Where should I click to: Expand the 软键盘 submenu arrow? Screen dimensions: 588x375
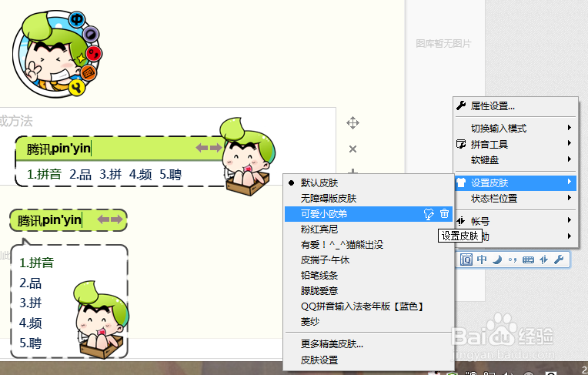(570, 159)
